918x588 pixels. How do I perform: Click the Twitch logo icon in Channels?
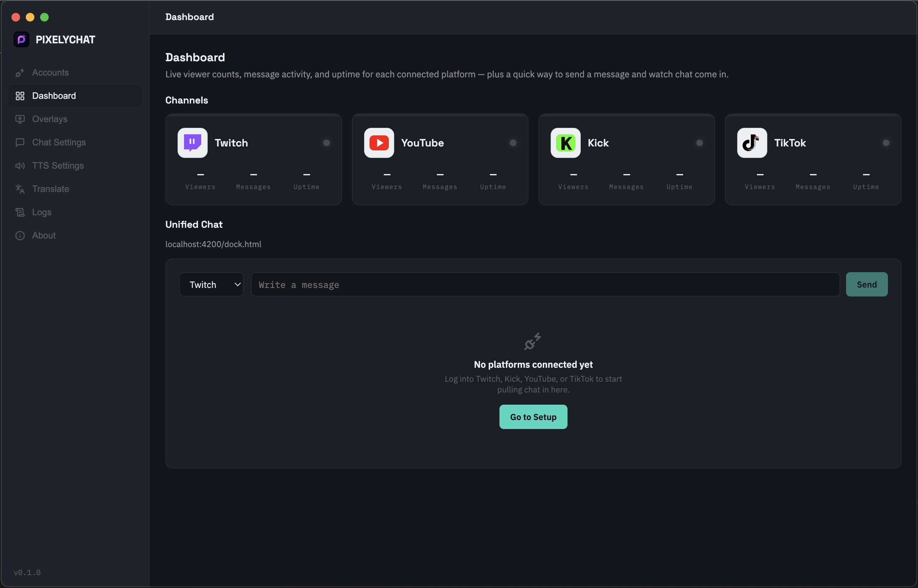coord(192,143)
